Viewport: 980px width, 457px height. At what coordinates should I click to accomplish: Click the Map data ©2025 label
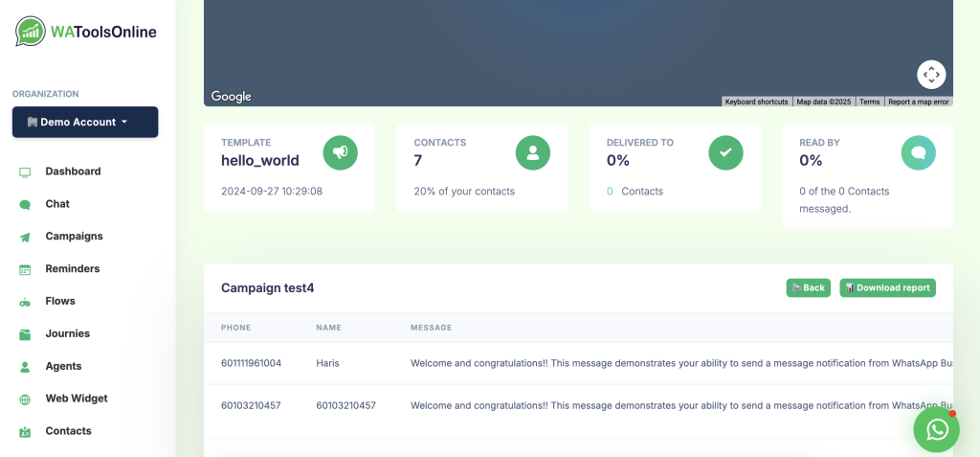(x=824, y=102)
